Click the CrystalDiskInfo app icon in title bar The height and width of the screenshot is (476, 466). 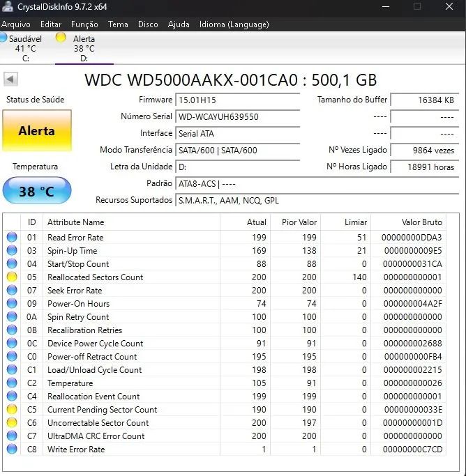7,6
